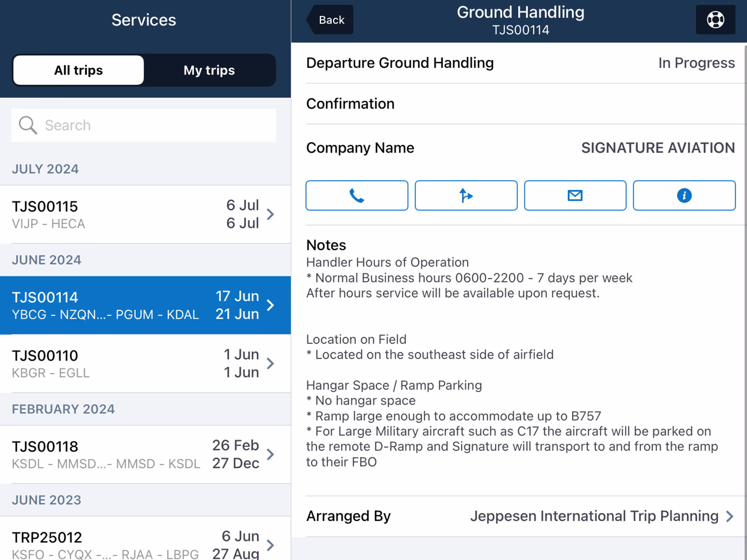The image size is (747, 560).
Task: Tap the search magnifier icon
Action: click(x=28, y=125)
